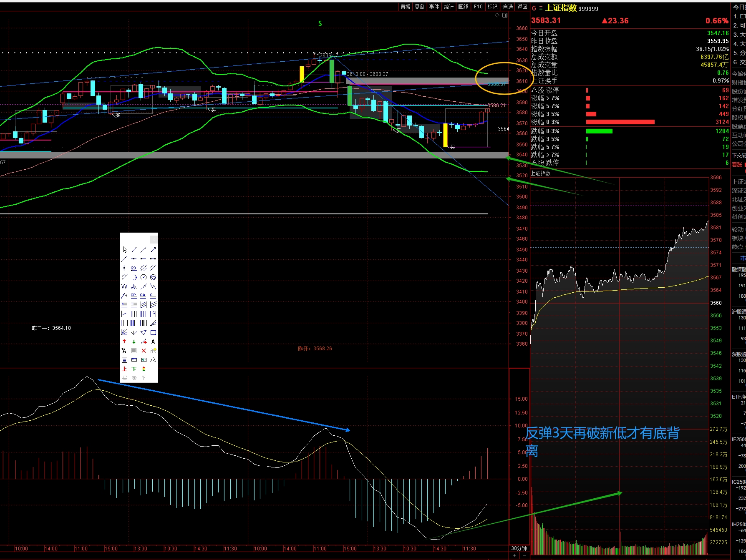
Task: Open the 30分钟 period selector
Action: pyautogui.click(x=519, y=548)
